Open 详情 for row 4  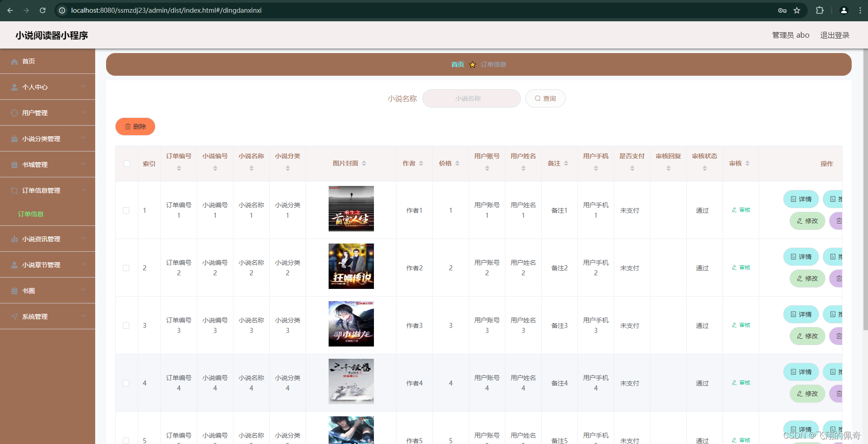[x=801, y=372]
